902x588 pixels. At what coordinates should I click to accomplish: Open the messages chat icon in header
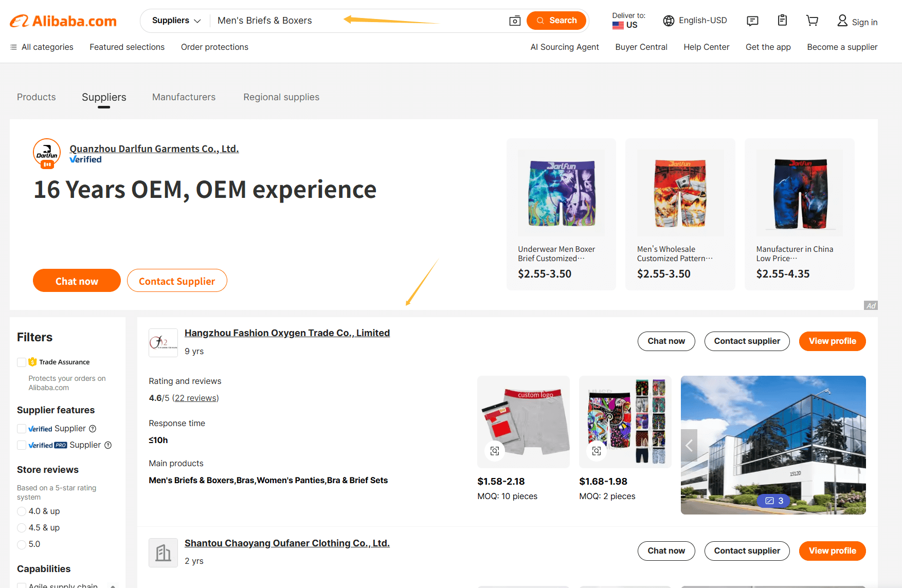click(752, 21)
